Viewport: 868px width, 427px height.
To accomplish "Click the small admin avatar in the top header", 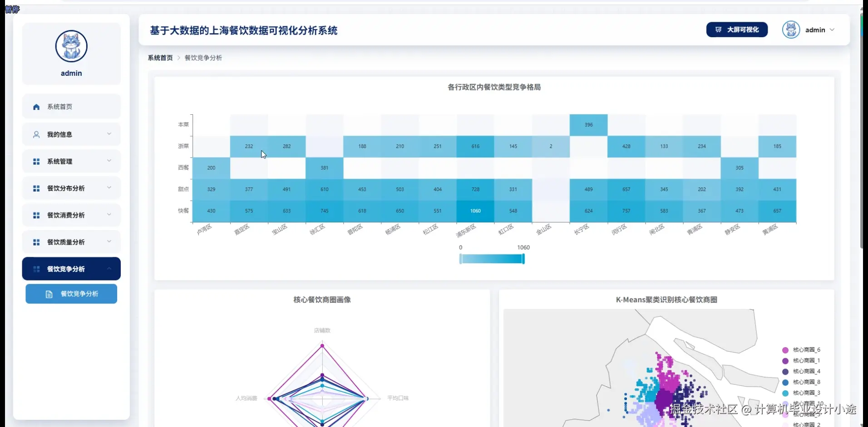I will coord(791,30).
